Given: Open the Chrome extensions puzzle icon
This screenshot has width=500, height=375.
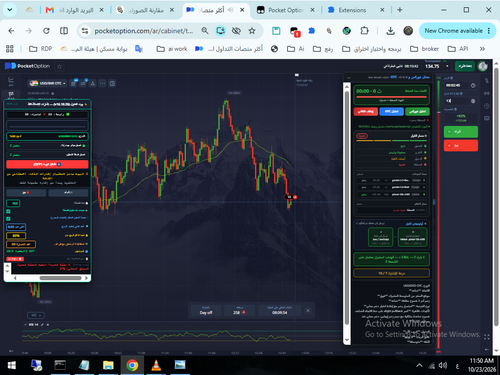Looking at the screenshot, I should click(364, 31).
